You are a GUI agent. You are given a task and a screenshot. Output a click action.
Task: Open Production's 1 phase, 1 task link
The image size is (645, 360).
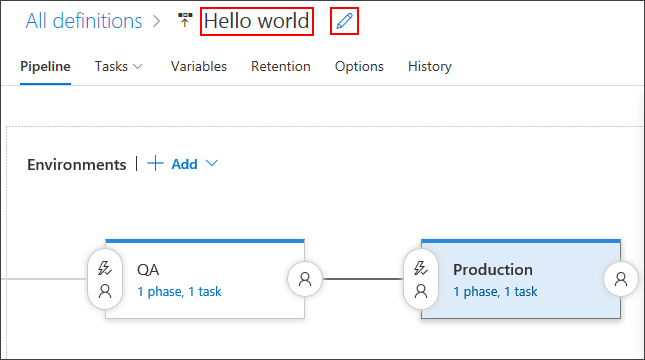coord(495,292)
